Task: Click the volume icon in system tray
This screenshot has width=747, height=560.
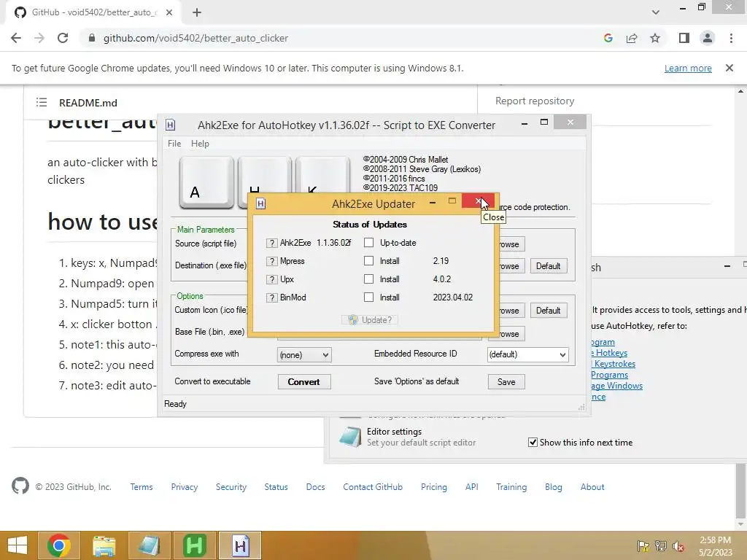Action: [x=678, y=547]
